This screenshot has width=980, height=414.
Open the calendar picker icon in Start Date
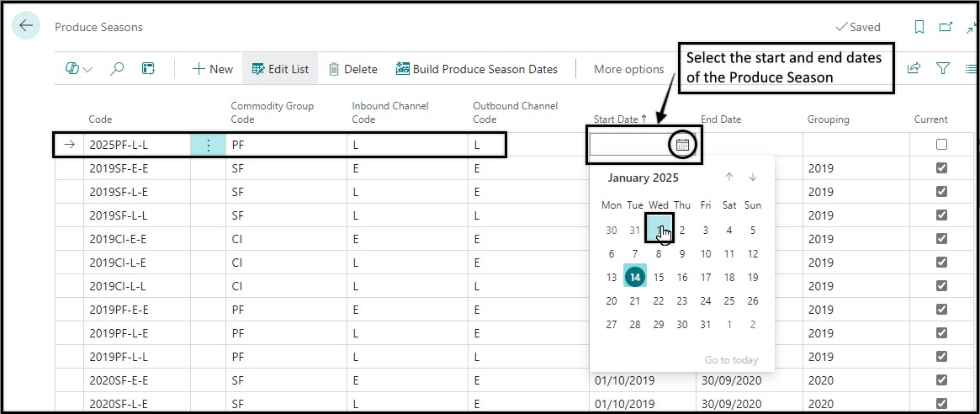682,145
